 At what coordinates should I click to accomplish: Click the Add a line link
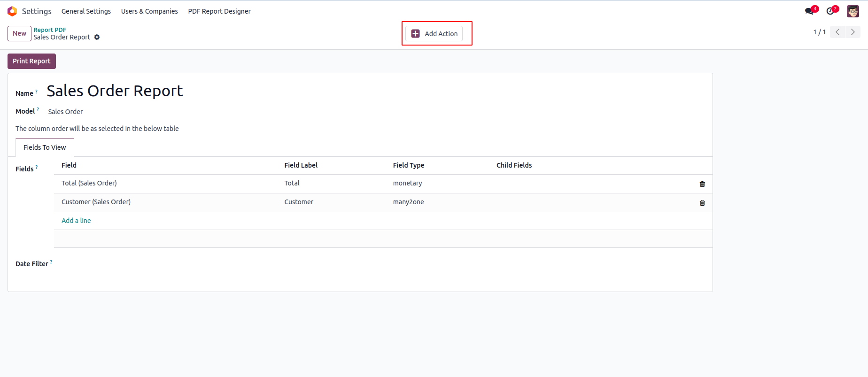76,221
